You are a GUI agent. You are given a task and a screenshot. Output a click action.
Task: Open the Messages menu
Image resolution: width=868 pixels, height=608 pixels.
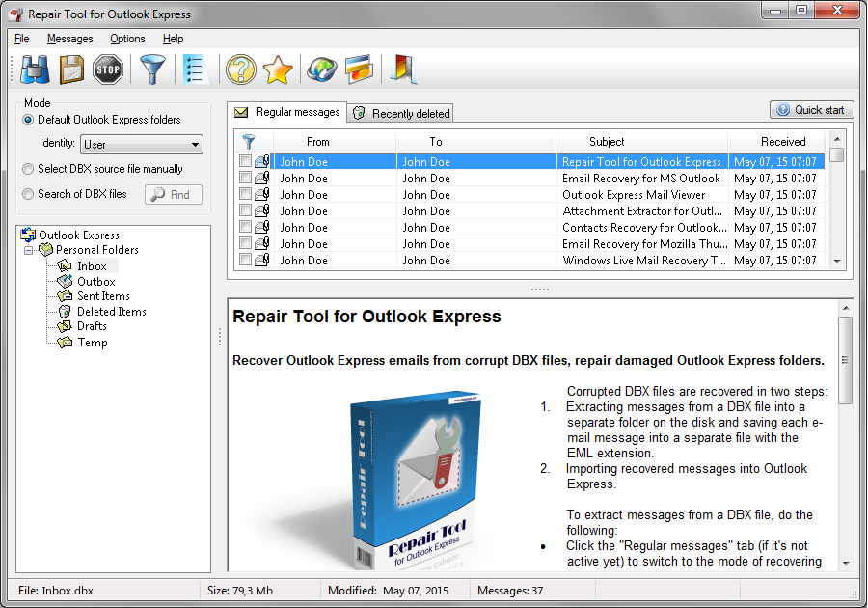69,39
